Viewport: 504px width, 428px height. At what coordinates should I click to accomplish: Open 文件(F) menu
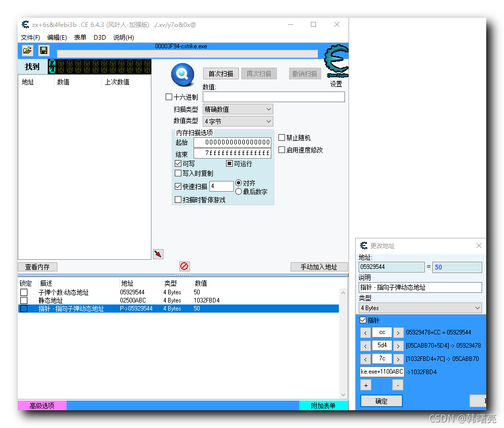coord(30,37)
